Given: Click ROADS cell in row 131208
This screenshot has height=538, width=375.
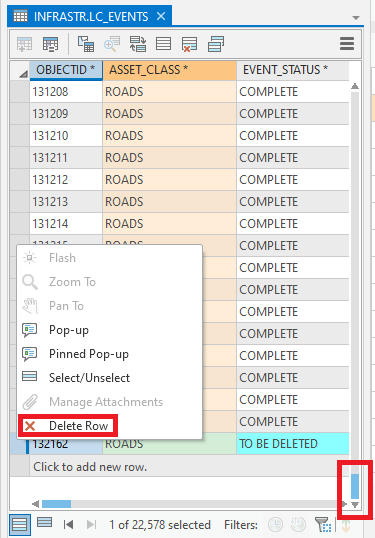Looking at the screenshot, I should [x=169, y=92].
